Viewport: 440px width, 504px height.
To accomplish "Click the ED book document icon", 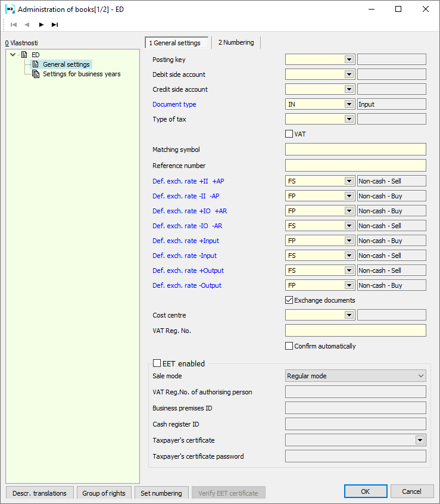I will 24,55.
